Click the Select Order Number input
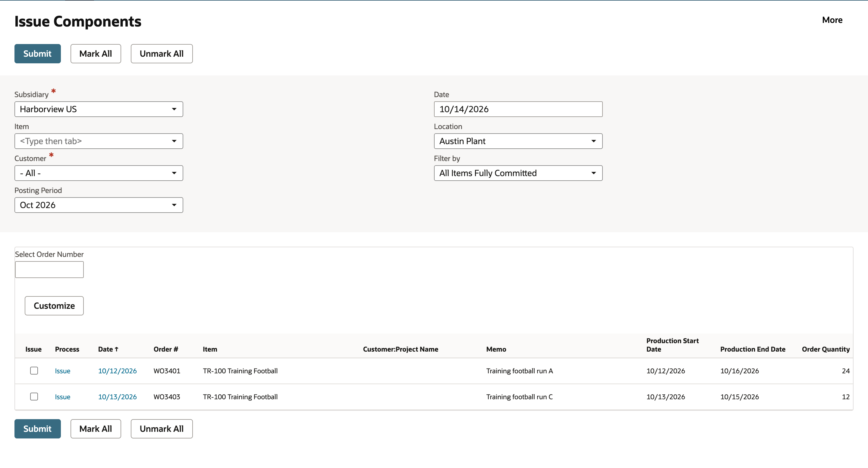868x468 pixels. [49, 270]
